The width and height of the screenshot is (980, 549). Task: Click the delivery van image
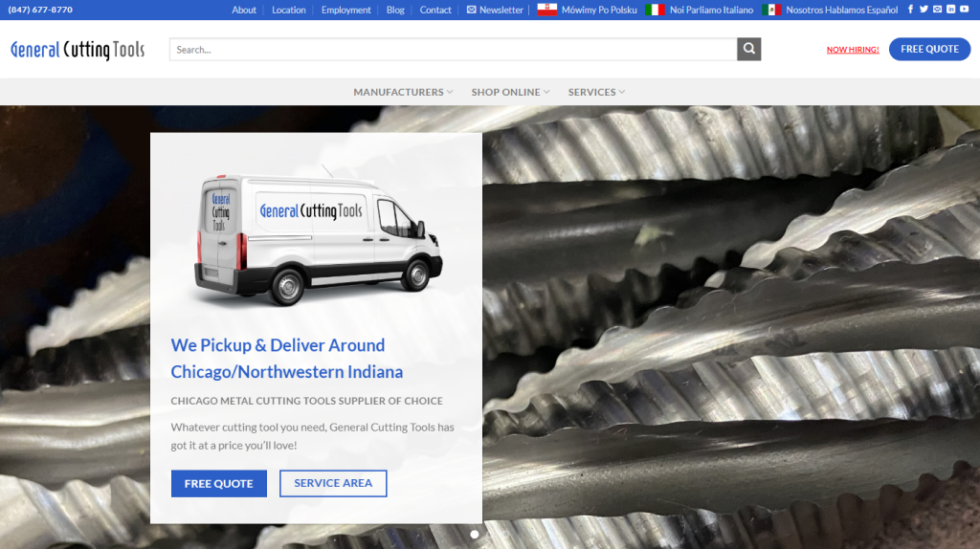coord(318,237)
